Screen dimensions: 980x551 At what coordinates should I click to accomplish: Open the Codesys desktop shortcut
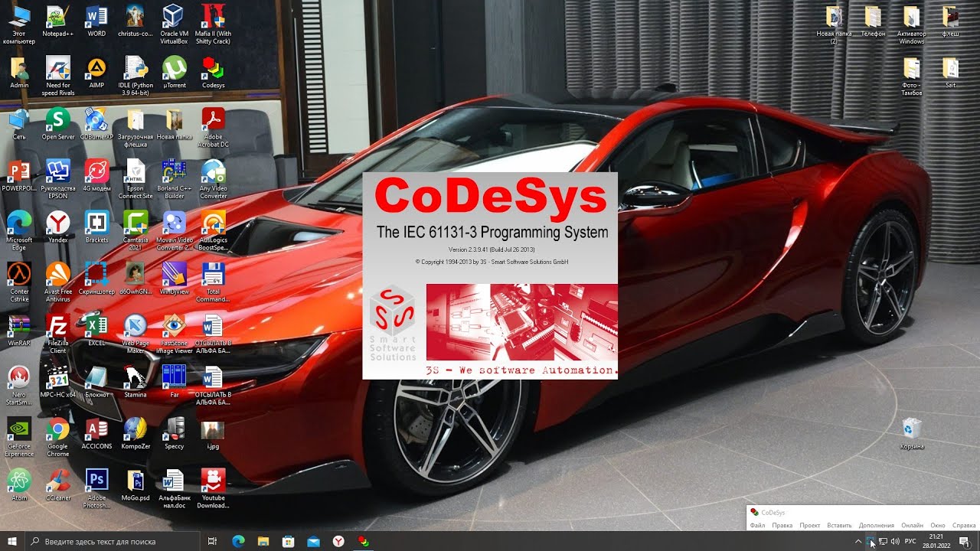tap(213, 73)
